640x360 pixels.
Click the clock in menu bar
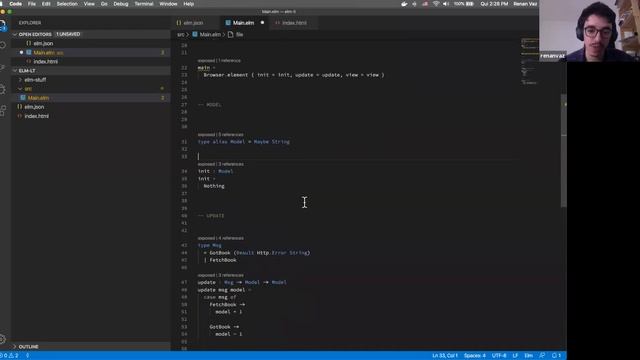coord(494,4)
